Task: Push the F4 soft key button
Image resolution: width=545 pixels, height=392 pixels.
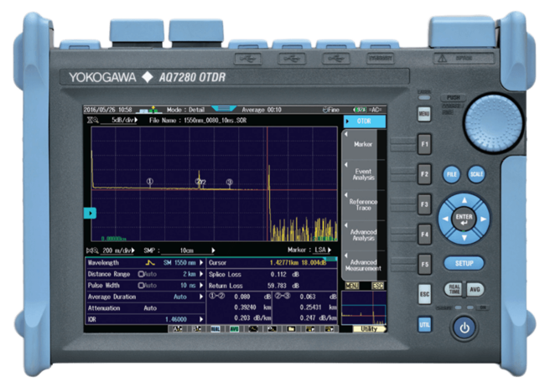Action: (x=424, y=235)
